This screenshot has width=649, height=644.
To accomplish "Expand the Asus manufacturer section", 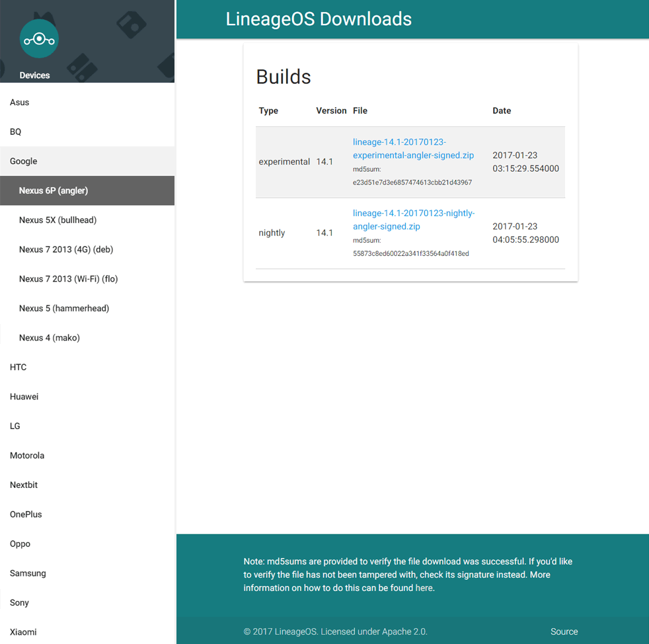I will click(x=19, y=102).
